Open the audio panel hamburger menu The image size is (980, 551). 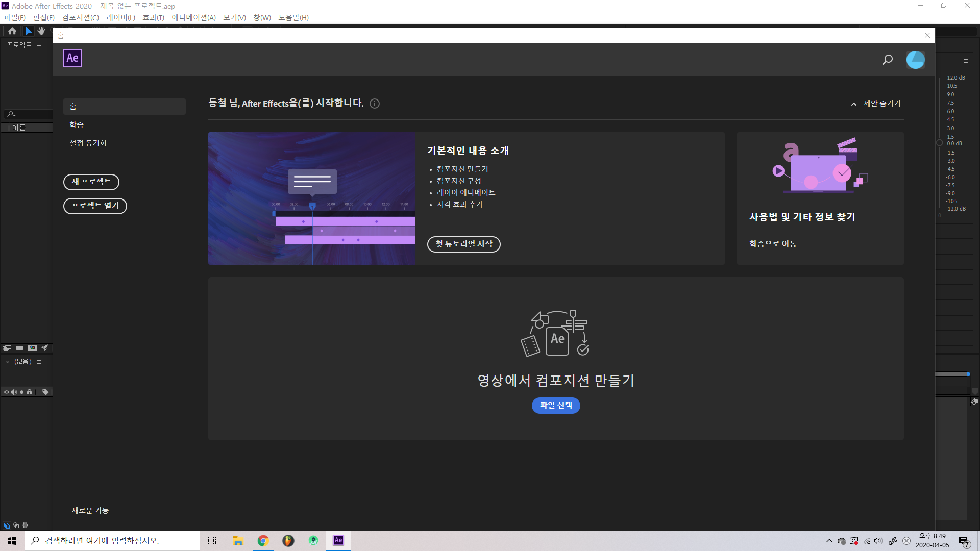pos(966,61)
